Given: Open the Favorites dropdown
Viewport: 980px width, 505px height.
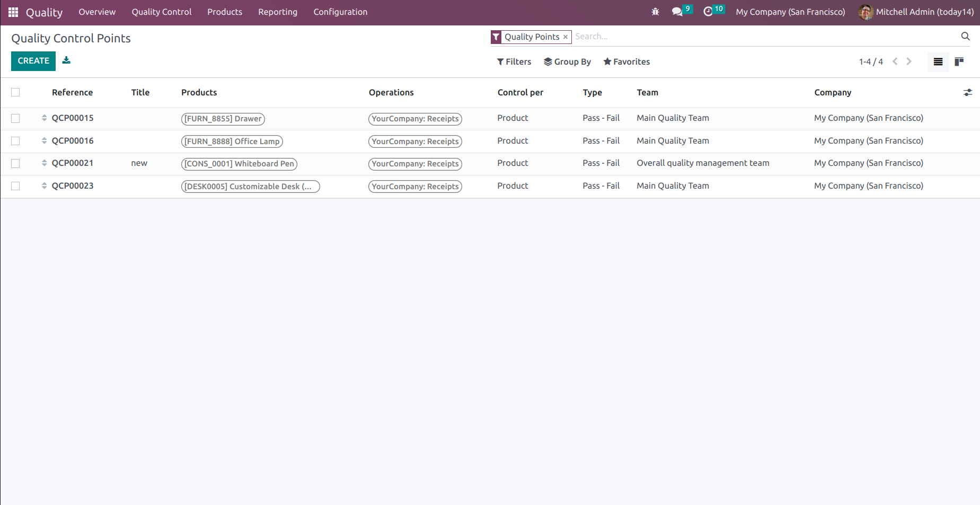Looking at the screenshot, I should [x=626, y=61].
